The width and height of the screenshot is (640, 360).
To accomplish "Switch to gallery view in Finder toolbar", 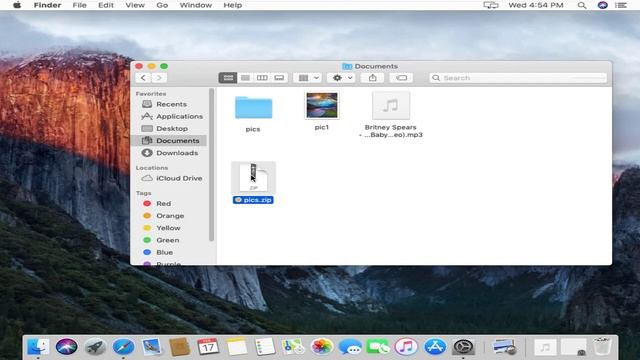I will point(279,78).
